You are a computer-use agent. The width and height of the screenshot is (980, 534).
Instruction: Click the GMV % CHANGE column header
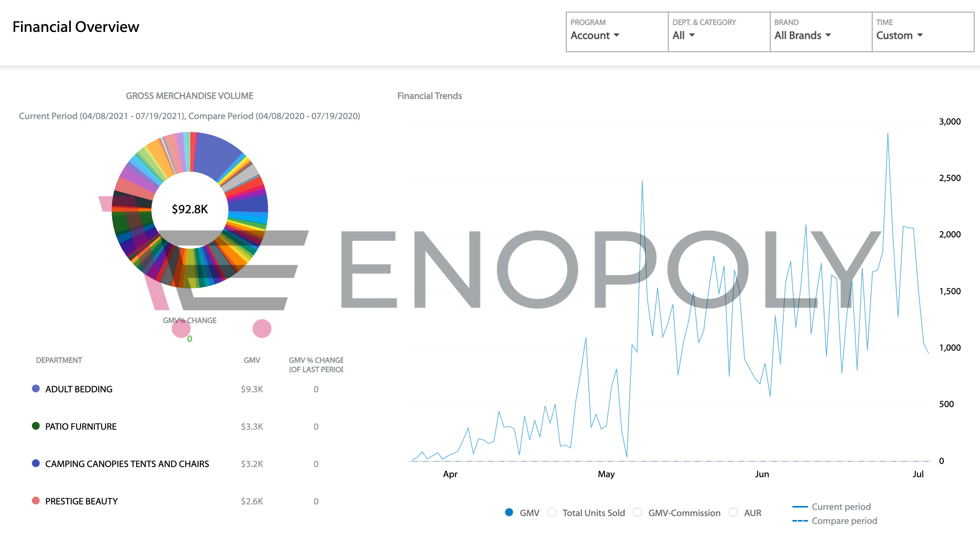pyautogui.click(x=316, y=365)
